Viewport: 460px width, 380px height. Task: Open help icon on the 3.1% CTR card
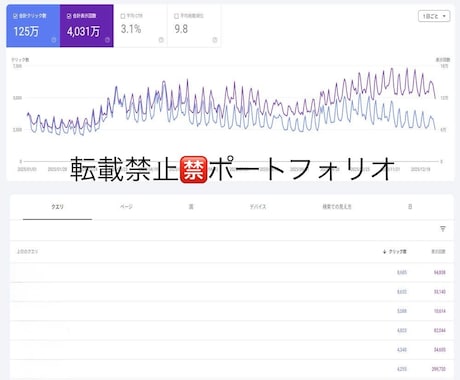click(x=161, y=40)
